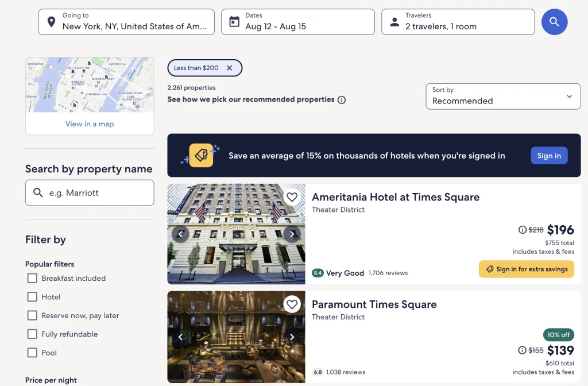The height and width of the screenshot is (386, 588).
Task: Click 1,038 reviews text for Paramount
Action: click(x=345, y=372)
